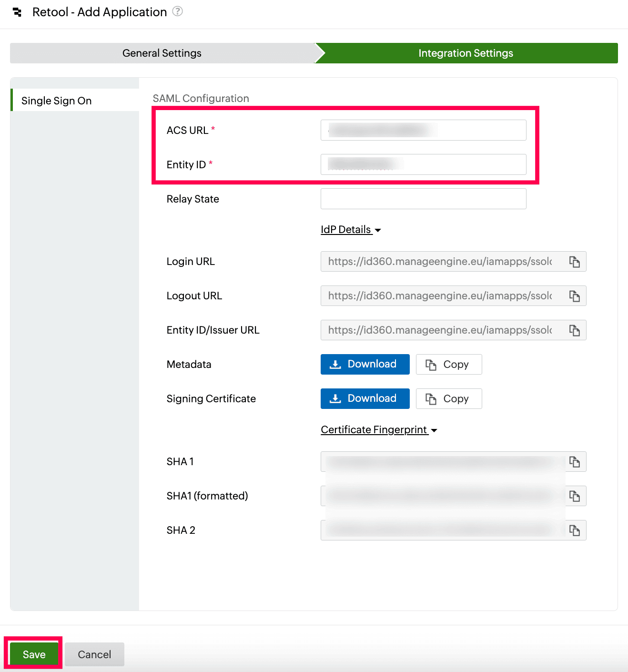Collapse the IdP Details disclosure arrow
This screenshot has height=672, width=628.
point(378,230)
